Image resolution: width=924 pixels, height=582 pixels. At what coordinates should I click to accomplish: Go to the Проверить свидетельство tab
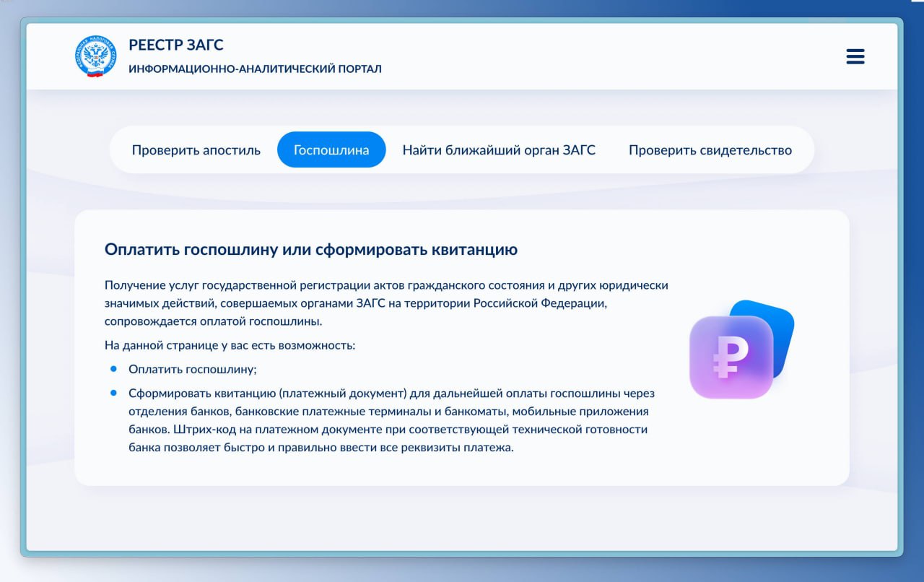click(x=710, y=150)
